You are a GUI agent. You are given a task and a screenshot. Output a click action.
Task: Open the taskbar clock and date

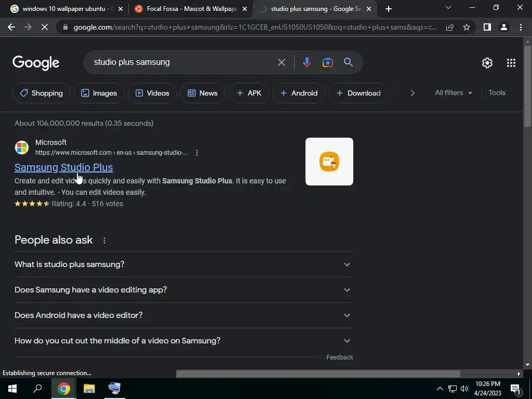click(487, 389)
